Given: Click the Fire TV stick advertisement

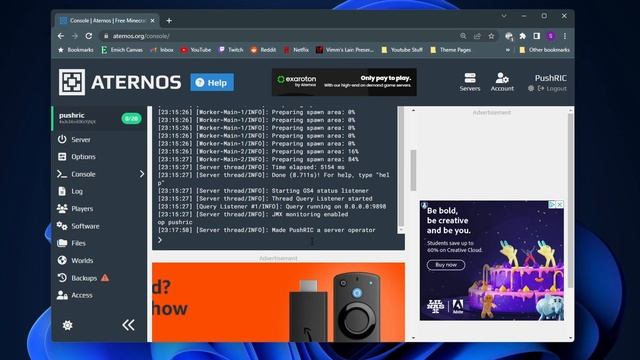Looking at the screenshot, I should pyautogui.click(x=278, y=302).
